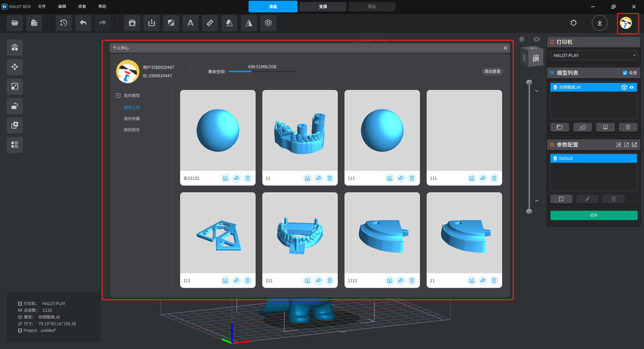Click the cube icon on 创想酷维.stl row
The image size is (644, 349).
click(x=624, y=87)
